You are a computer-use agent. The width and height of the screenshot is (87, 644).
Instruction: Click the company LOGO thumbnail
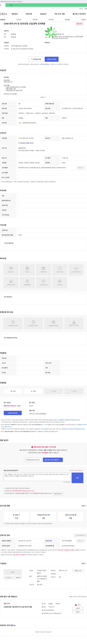click(x=13, y=572)
